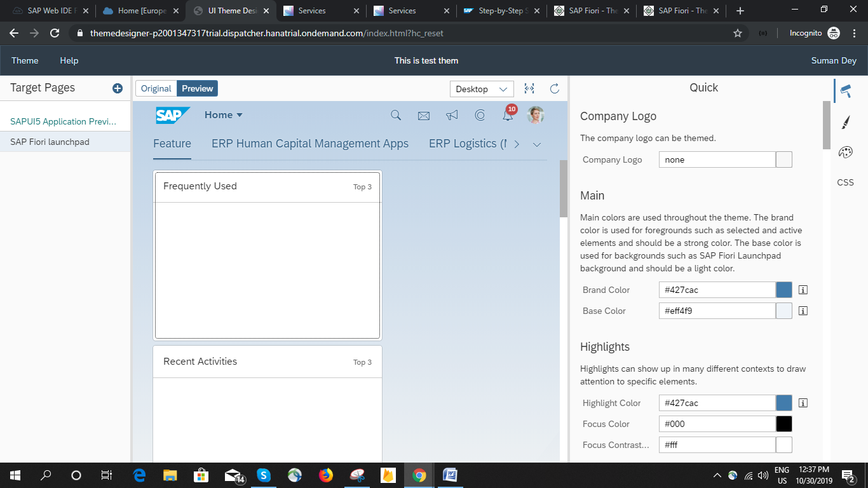Click the Base Color input field
The height and width of the screenshot is (488, 868).
pos(717,311)
